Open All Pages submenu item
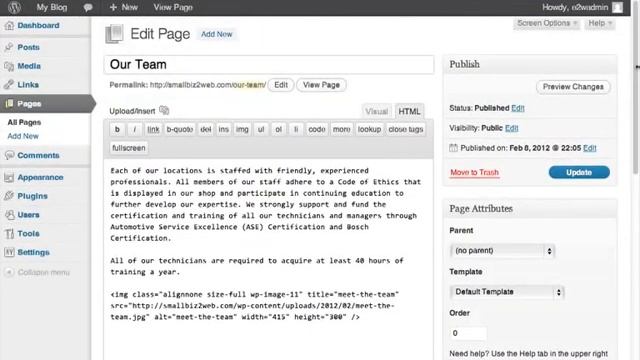This screenshot has height=360, width=640. pyautogui.click(x=24, y=122)
